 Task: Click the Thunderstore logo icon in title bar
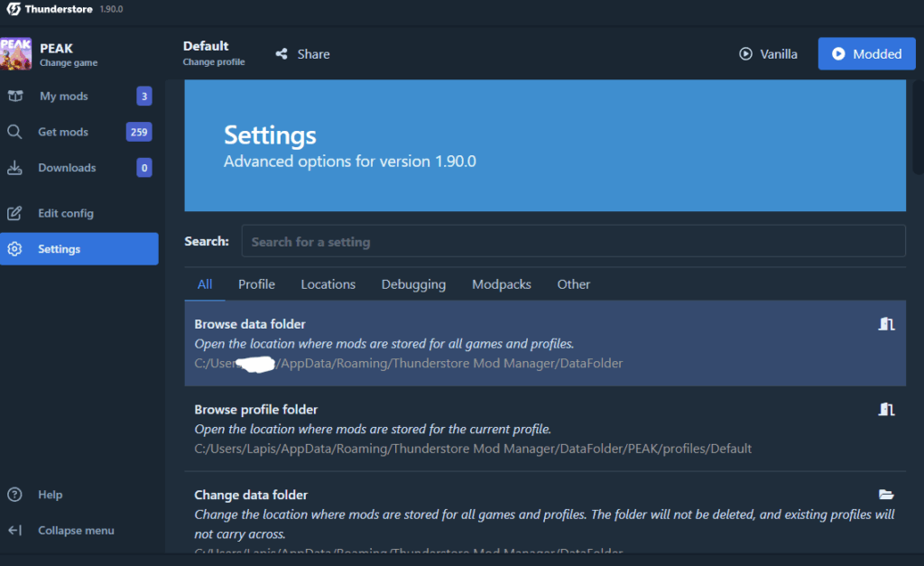coord(13,9)
